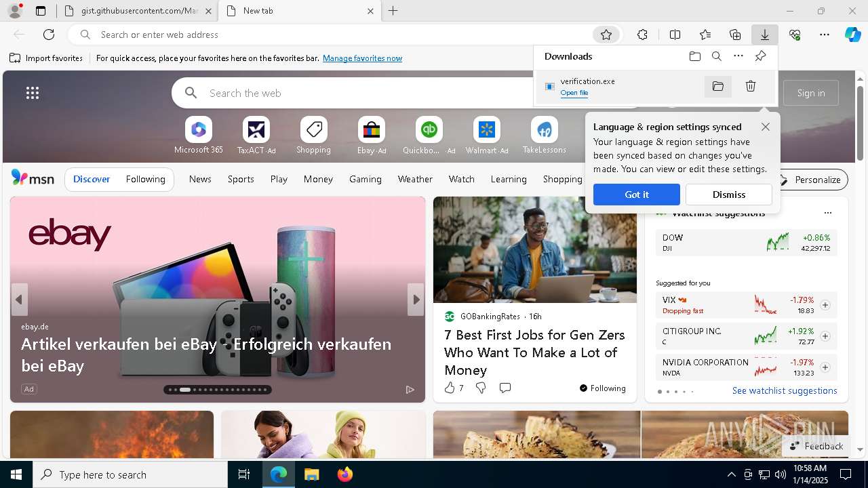Open the Weather category
Screen dimensions: 868x488
tap(415, 179)
